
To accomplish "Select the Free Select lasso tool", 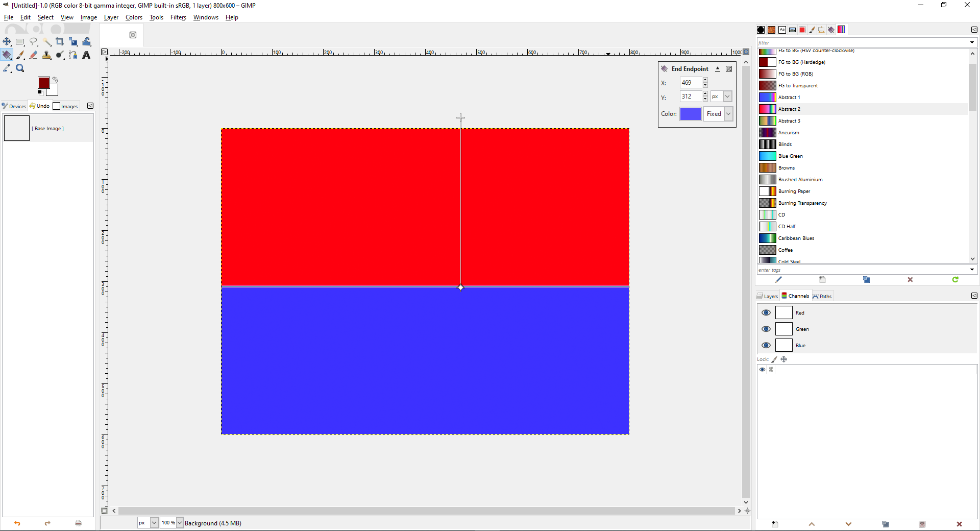I will coord(33,41).
